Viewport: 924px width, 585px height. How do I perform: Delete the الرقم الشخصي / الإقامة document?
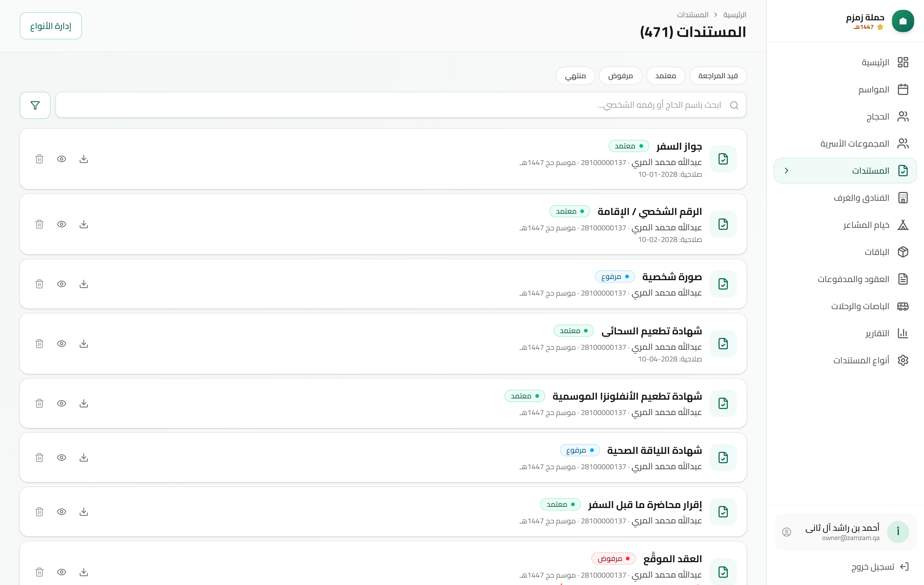pyautogui.click(x=39, y=224)
